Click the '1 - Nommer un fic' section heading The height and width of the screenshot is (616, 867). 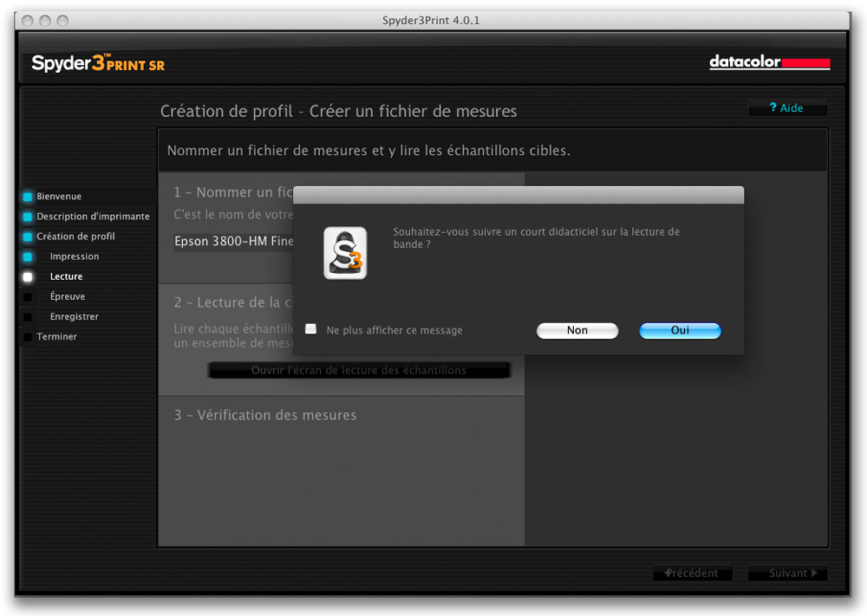coord(232,192)
